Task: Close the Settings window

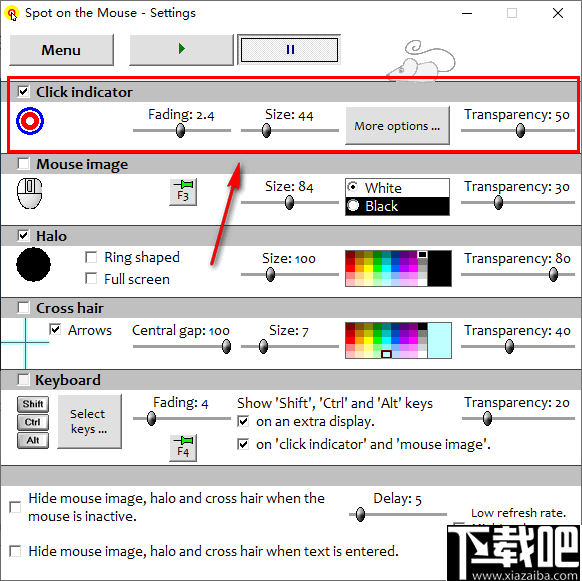Action: (558, 13)
